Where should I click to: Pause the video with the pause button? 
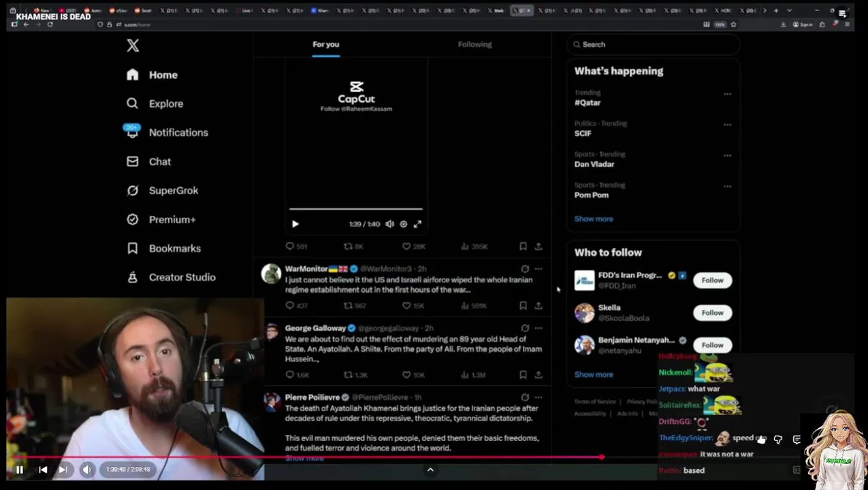click(20, 470)
